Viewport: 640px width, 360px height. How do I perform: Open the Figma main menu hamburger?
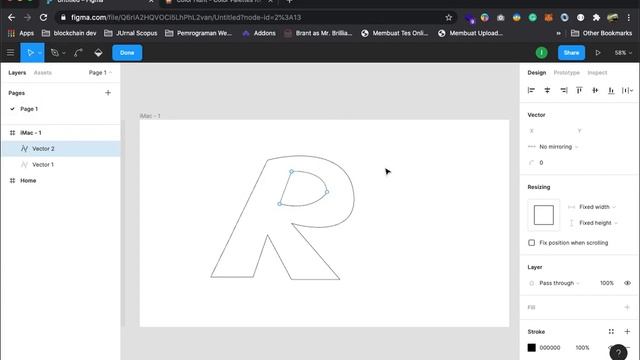[x=10, y=53]
